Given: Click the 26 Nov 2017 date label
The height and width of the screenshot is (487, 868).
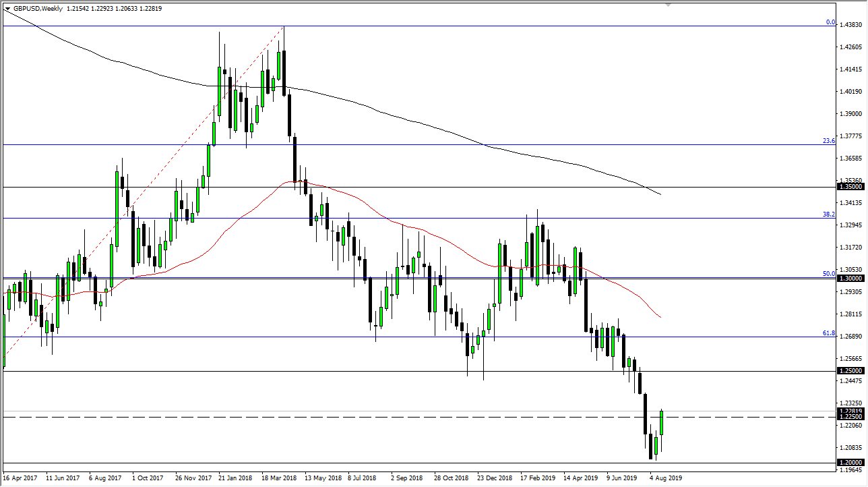Looking at the screenshot, I should point(193,478).
